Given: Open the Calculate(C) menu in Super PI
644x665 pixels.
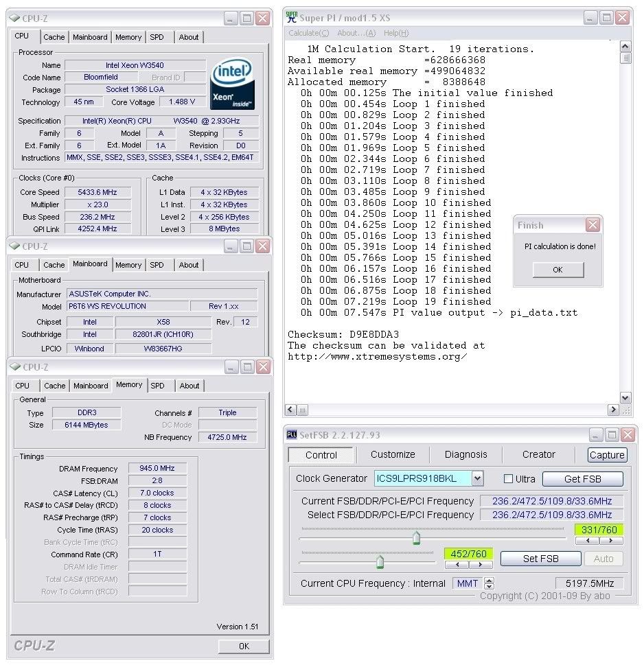Looking at the screenshot, I should [x=308, y=33].
